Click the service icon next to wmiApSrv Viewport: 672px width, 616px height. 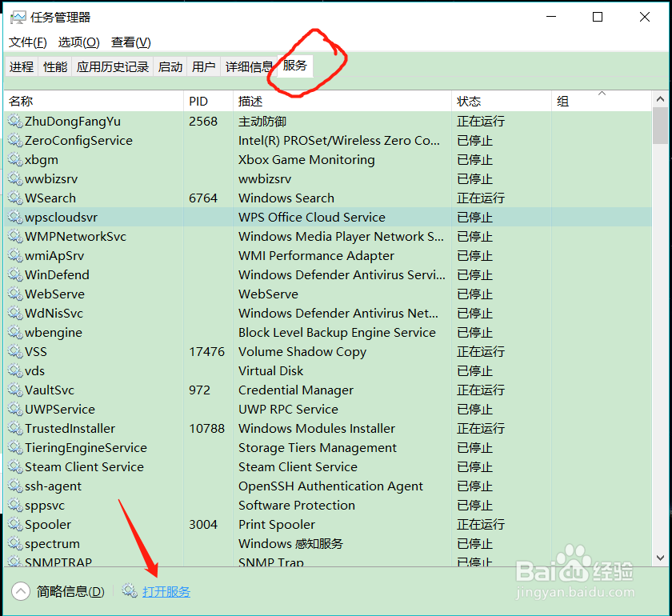[x=15, y=255]
